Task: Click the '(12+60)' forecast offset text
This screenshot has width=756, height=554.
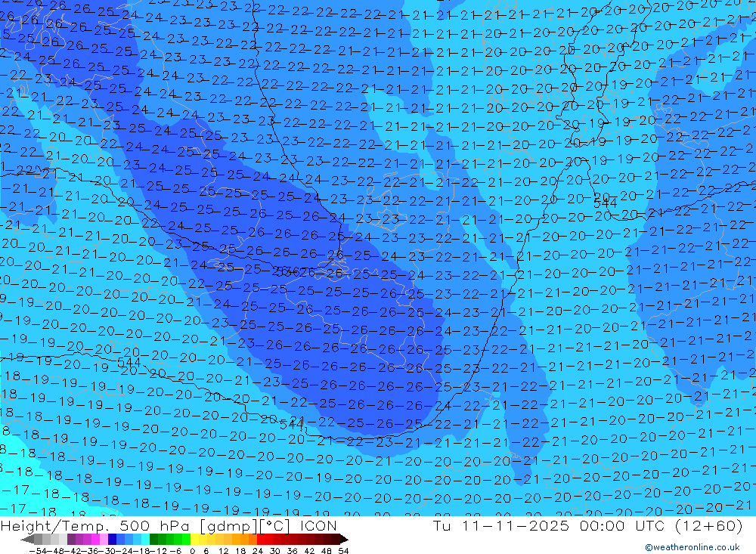Action: coord(708,525)
